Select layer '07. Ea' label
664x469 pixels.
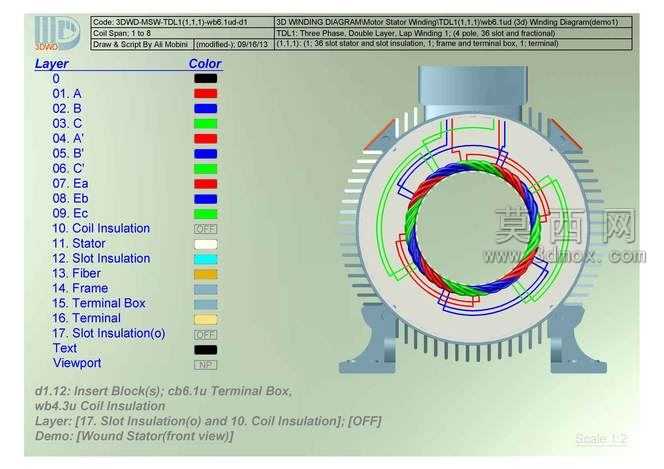tap(70, 184)
